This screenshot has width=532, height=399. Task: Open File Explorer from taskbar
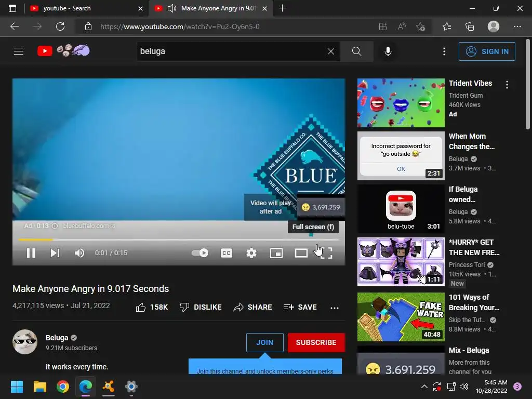tap(39, 387)
